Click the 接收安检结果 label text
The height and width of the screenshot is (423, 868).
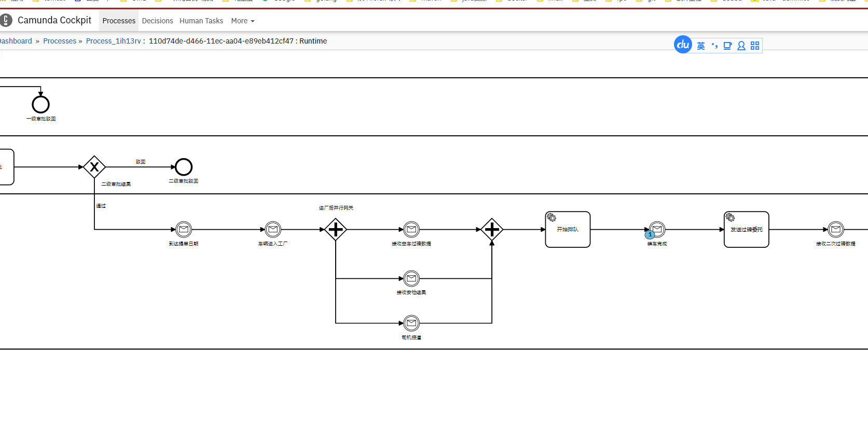tap(411, 292)
